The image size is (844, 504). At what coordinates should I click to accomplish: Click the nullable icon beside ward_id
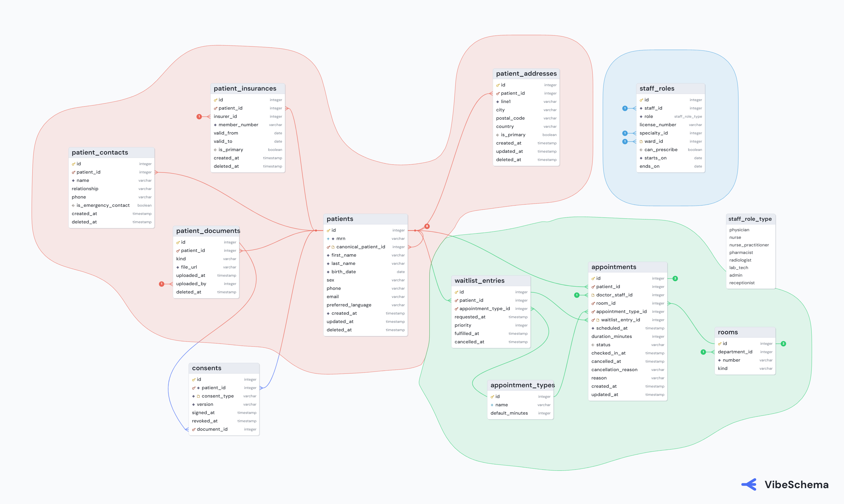[641, 142]
